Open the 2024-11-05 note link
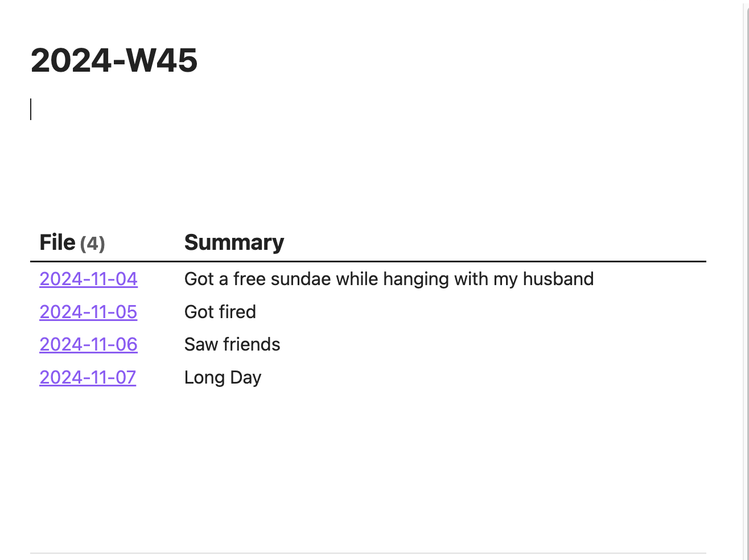 pyautogui.click(x=88, y=312)
